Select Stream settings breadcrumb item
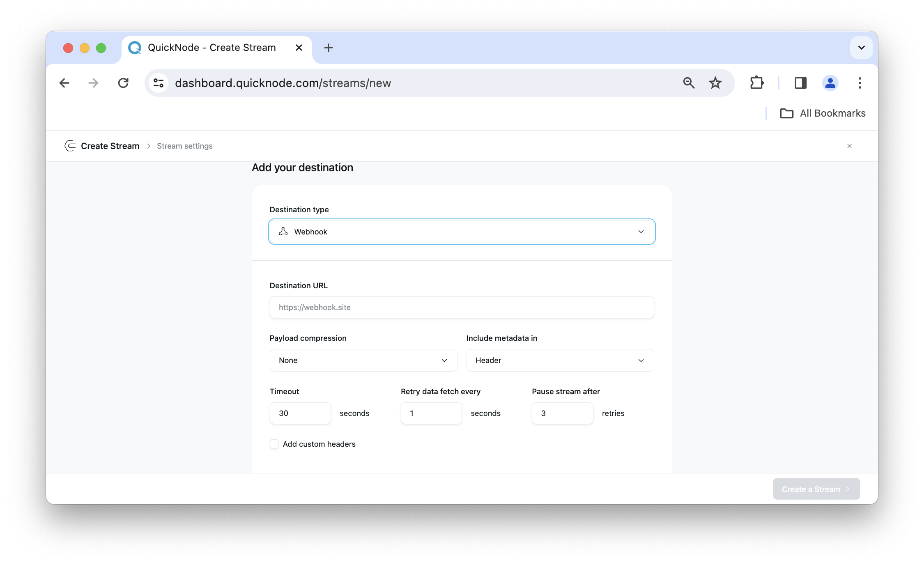 185,146
